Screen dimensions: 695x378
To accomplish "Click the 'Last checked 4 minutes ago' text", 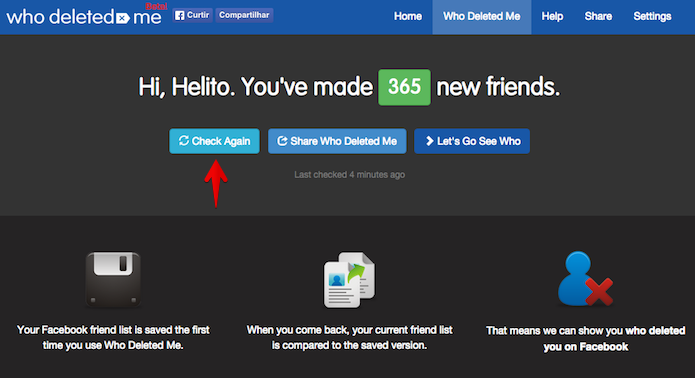I will coord(349,175).
